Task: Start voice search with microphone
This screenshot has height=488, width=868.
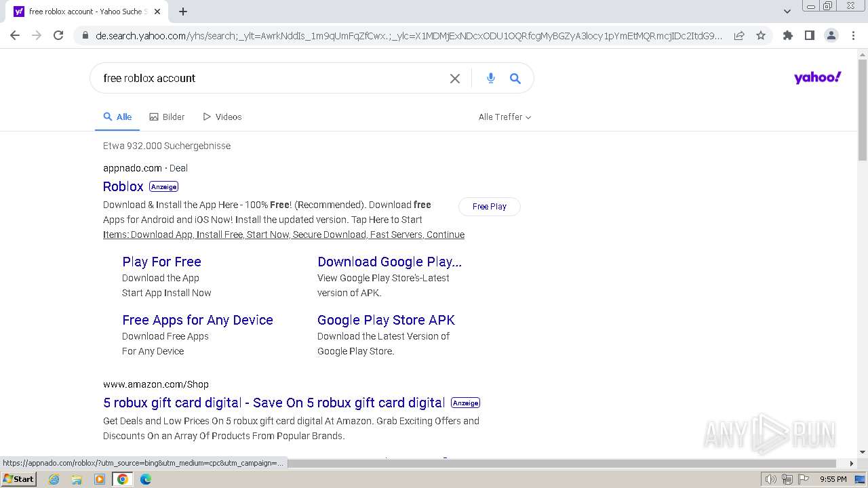Action: tap(491, 79)
